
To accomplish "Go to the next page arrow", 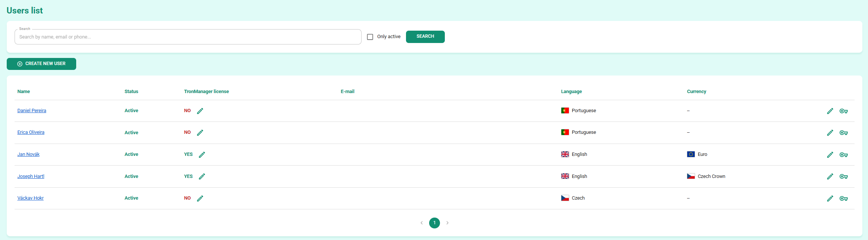I will coord(447,223).
